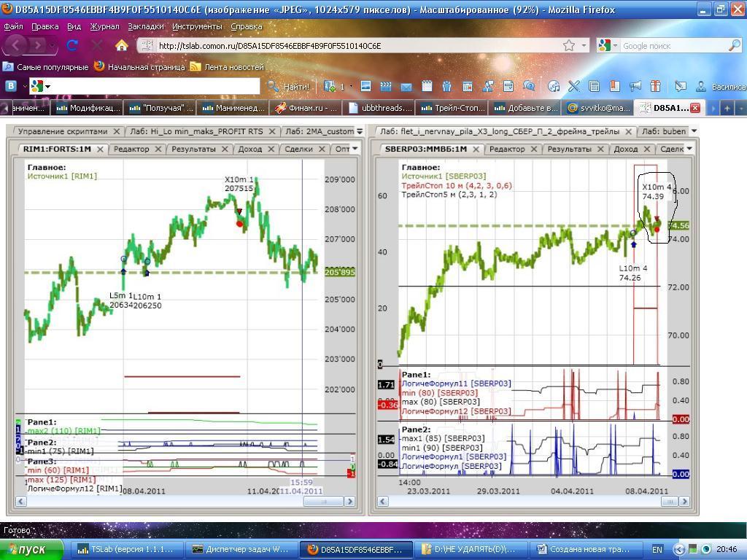The height and width of the screenshot is (560, 747).
Task: Close the current D85A1 image tab
Action: (695, 108)
